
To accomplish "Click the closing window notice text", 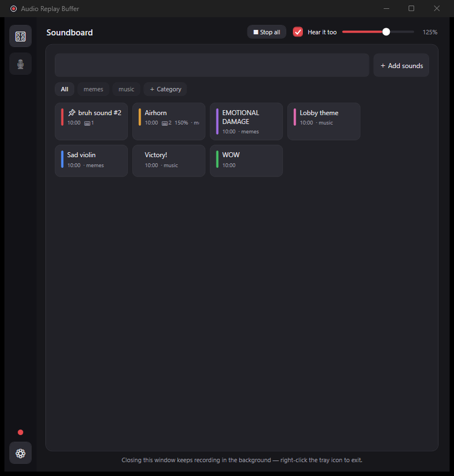I will (242, 460).
